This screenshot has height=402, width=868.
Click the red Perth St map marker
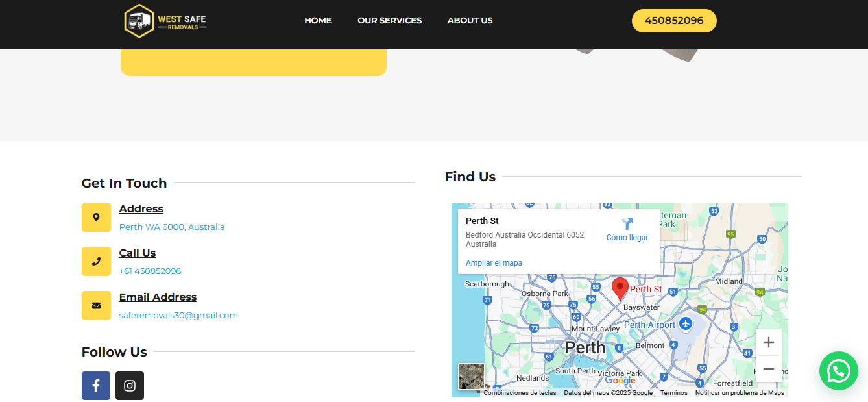coord(620,288)
